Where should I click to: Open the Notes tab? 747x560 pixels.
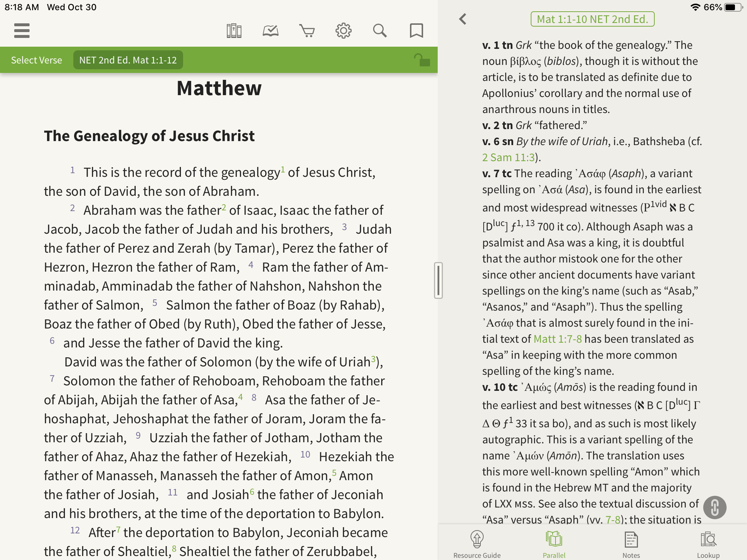[x=631, y=544]
